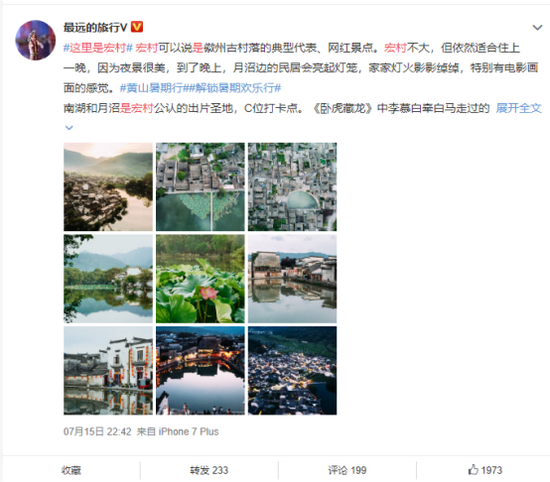Click the small down chevron below text

coord(69,128)
